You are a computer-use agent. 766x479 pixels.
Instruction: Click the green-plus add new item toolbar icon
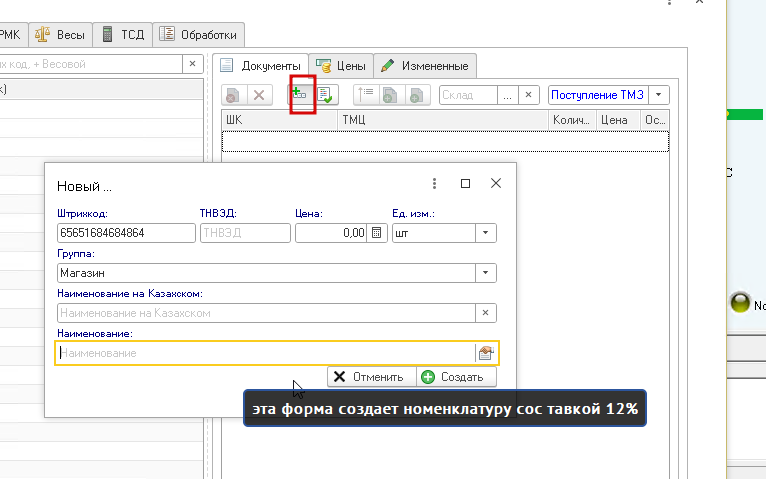[299, 94]
